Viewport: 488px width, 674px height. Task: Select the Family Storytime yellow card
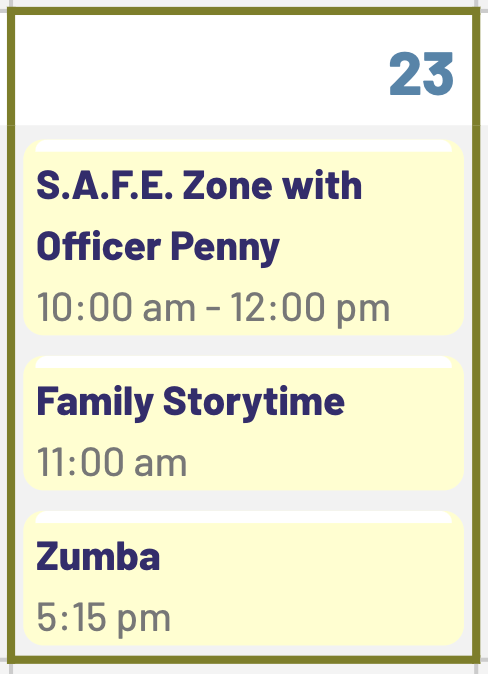(243, 423)
